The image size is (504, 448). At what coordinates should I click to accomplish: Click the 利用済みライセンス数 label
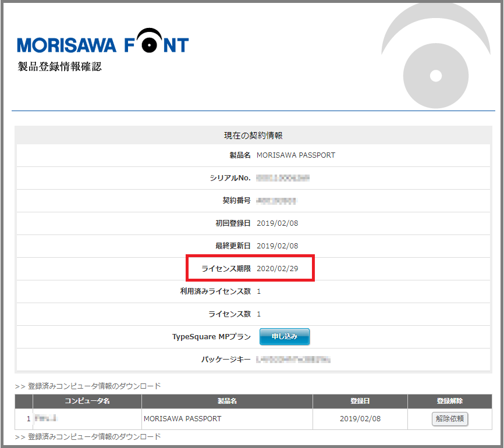(x=215, y=291)
